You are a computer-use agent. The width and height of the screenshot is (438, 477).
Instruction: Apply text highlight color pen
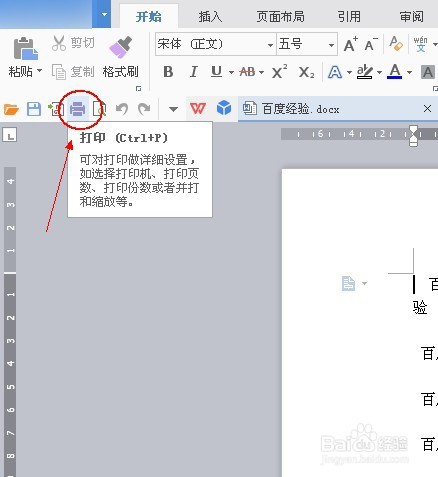pyautogui.click(x=365, y=72)
